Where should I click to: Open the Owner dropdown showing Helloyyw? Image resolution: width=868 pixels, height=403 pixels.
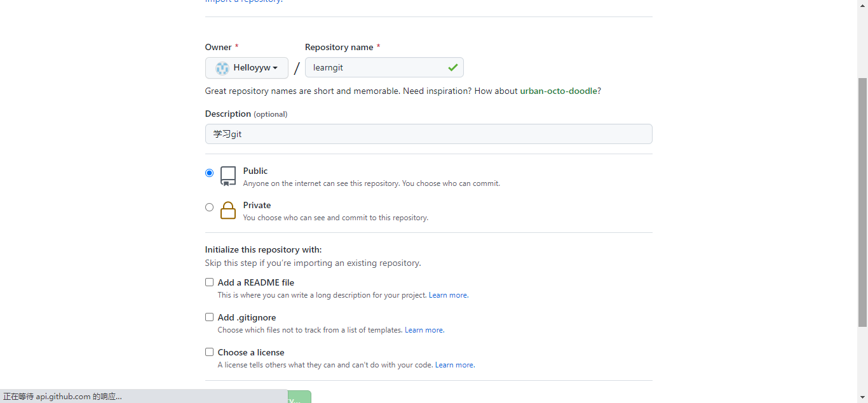click(247, 68)
